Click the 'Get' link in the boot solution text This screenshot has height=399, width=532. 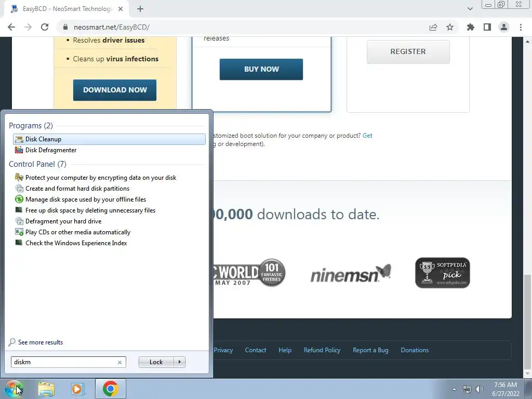367,136
